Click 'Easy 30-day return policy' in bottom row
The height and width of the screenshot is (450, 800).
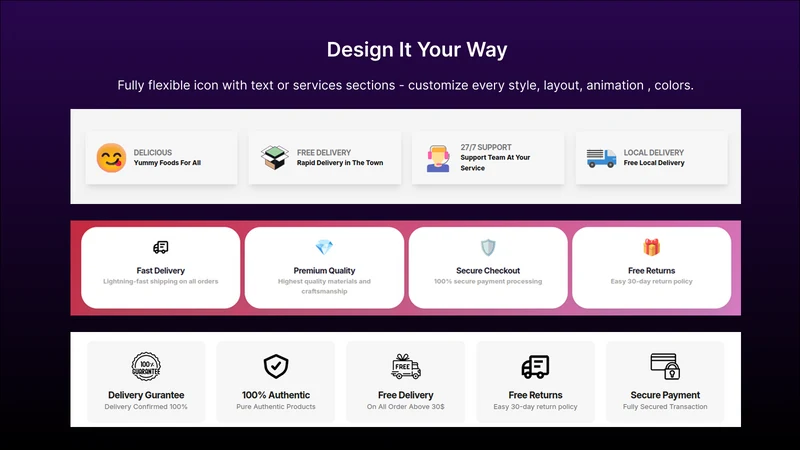535,407
